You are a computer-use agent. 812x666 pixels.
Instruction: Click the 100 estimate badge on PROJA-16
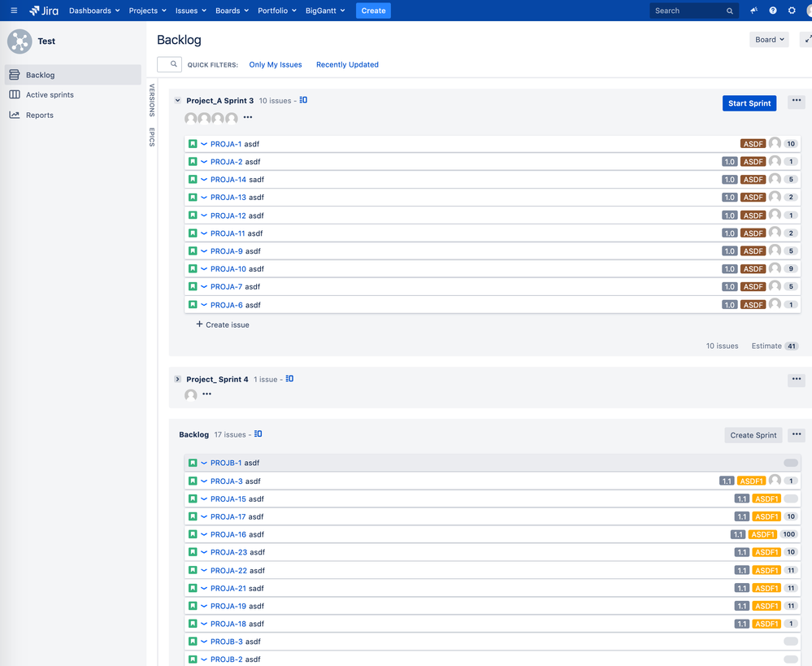pos(788,534)
